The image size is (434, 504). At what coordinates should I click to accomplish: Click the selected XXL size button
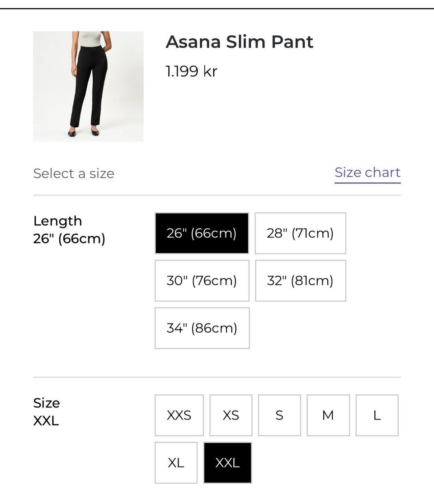click(227, 462)
